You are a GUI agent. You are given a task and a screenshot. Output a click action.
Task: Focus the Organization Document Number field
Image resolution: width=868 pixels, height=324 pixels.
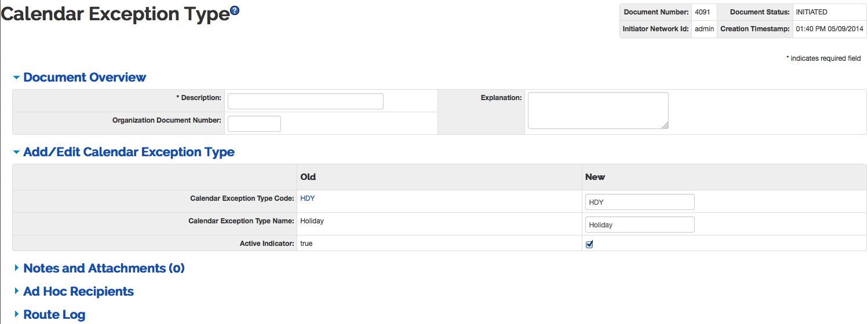pos(254,124)
